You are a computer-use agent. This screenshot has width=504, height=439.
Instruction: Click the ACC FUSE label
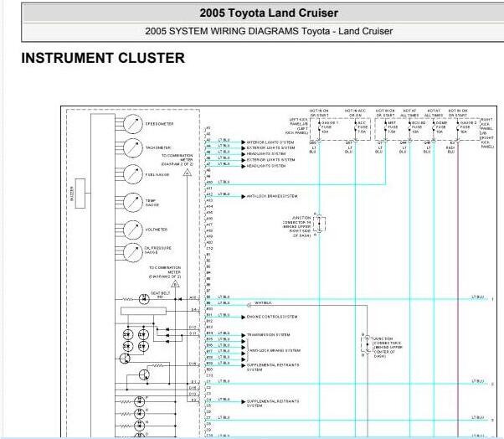[363, 127]
